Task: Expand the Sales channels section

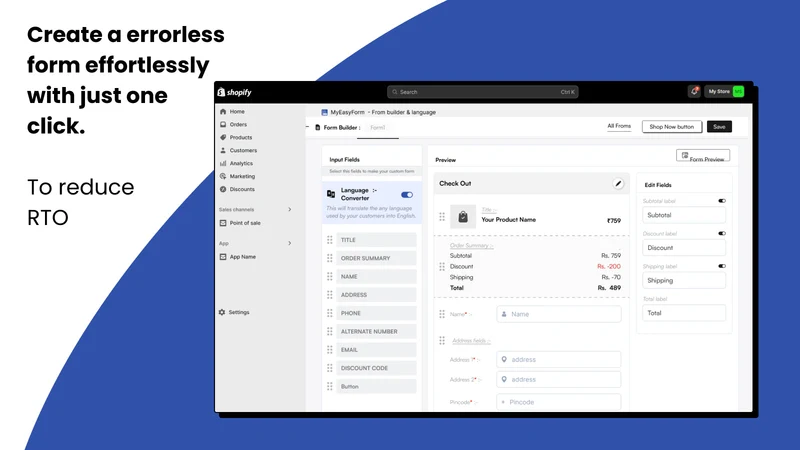Action: click(x=289, y=210)
